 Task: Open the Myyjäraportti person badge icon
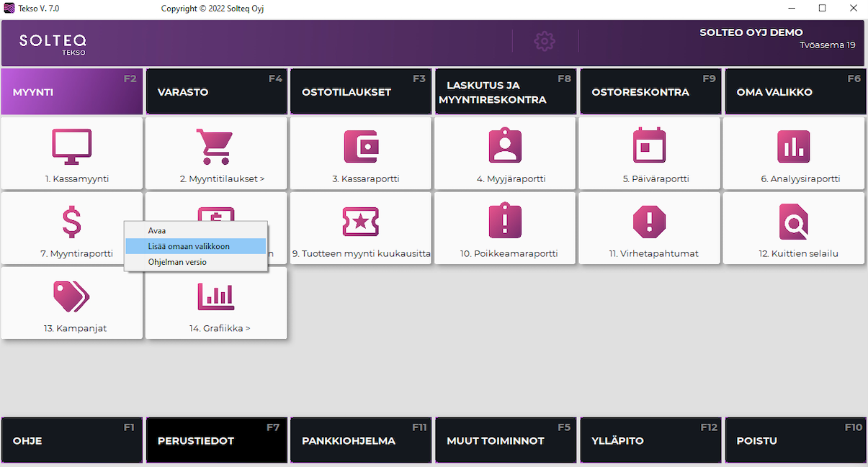(x=505, y=146)
